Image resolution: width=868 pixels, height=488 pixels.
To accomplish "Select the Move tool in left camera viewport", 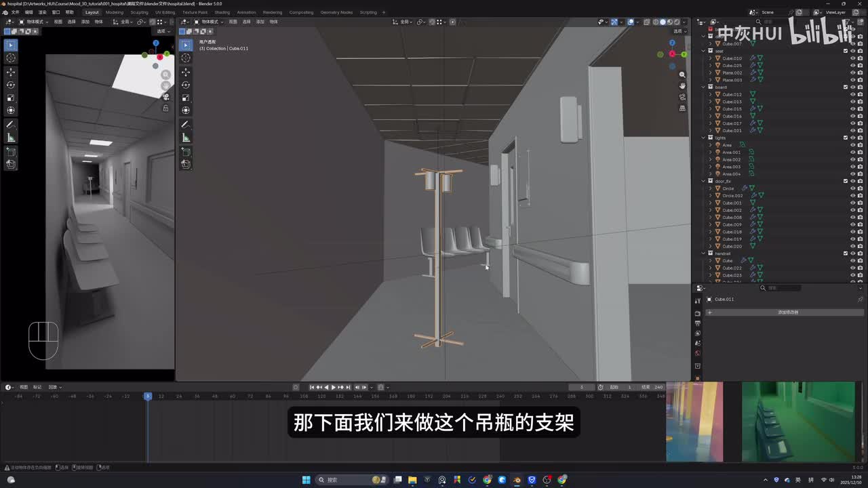I will click(x=11, y=72).
